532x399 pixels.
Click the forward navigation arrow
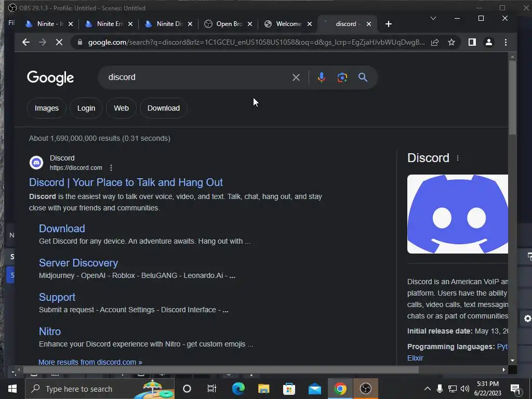43,42
